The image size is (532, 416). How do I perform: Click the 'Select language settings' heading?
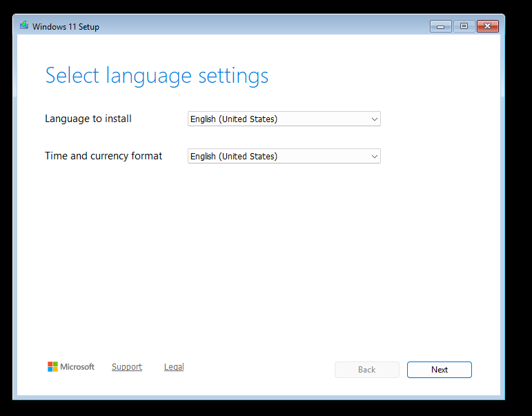[x=157, y=76]
